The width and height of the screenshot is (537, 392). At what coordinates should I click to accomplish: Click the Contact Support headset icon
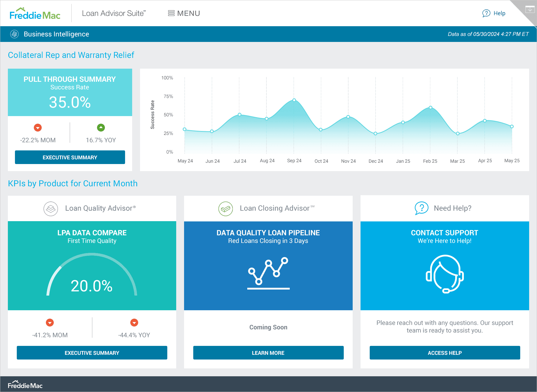(x=445, y=274)
